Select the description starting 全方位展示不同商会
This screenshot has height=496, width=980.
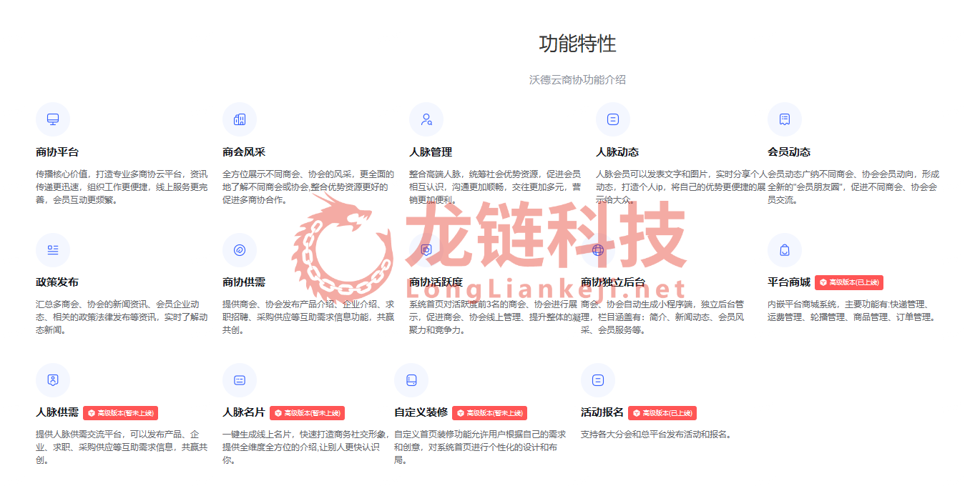tap(308, 187)
